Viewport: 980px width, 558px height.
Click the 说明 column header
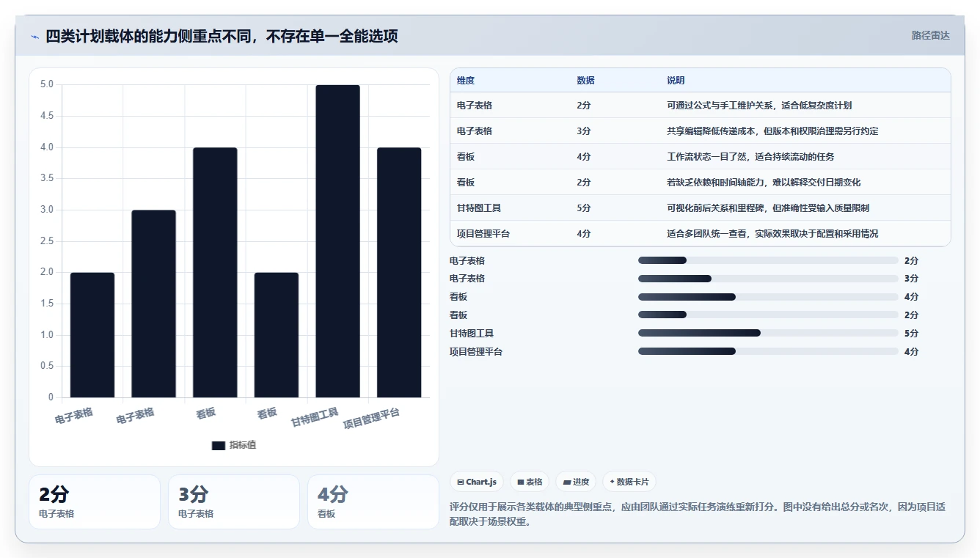tap(676, 81)
